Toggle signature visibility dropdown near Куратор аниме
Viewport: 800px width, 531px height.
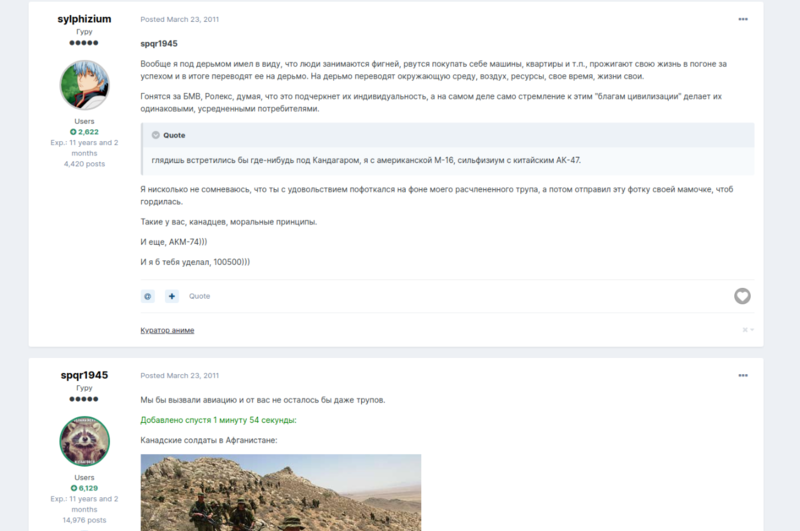pos(748,330)
